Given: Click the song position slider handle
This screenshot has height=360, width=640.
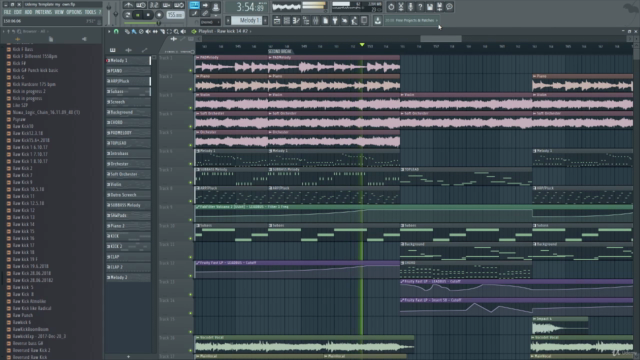Looking at the screenshot, I should pos(159,23).
